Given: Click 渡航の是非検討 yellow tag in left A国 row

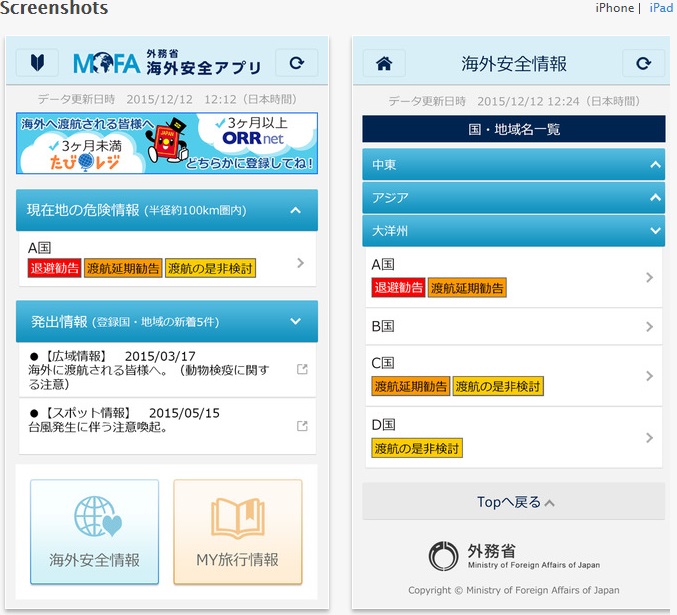Looking at the screenshot, I should tap(210, 268).
